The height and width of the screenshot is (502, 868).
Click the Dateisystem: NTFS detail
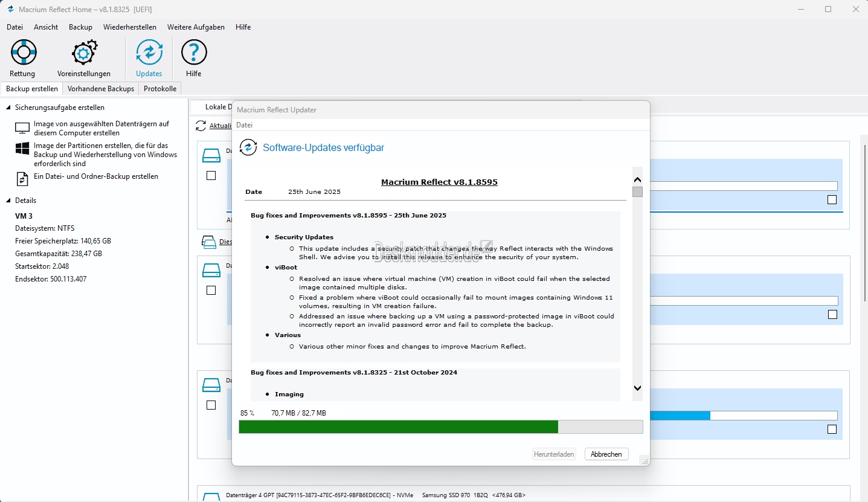pos(44,228)
